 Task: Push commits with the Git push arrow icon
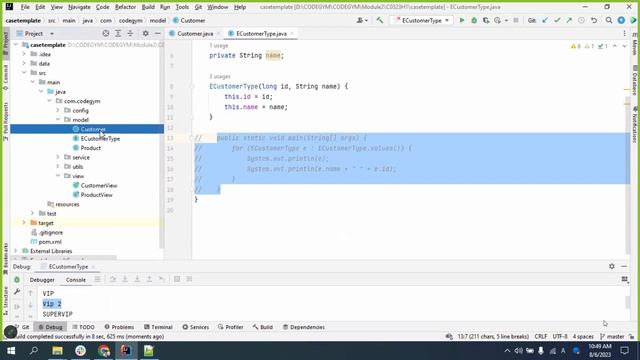pyautogui.click(x=569, y=20)
